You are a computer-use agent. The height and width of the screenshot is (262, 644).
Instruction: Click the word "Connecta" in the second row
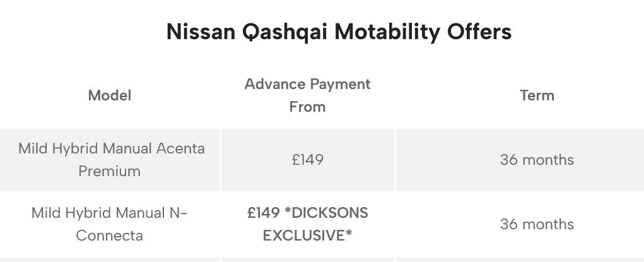[x=110, y=235]
